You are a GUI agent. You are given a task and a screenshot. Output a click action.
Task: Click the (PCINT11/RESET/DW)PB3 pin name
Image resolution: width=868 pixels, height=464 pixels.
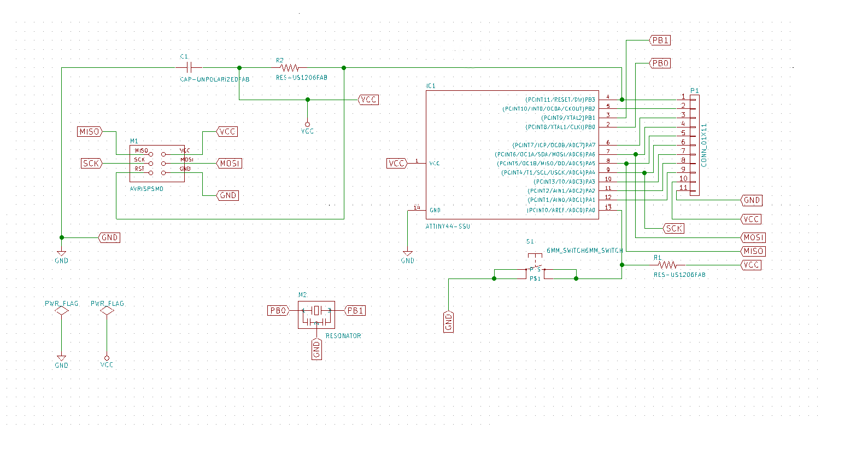point(560,100)
